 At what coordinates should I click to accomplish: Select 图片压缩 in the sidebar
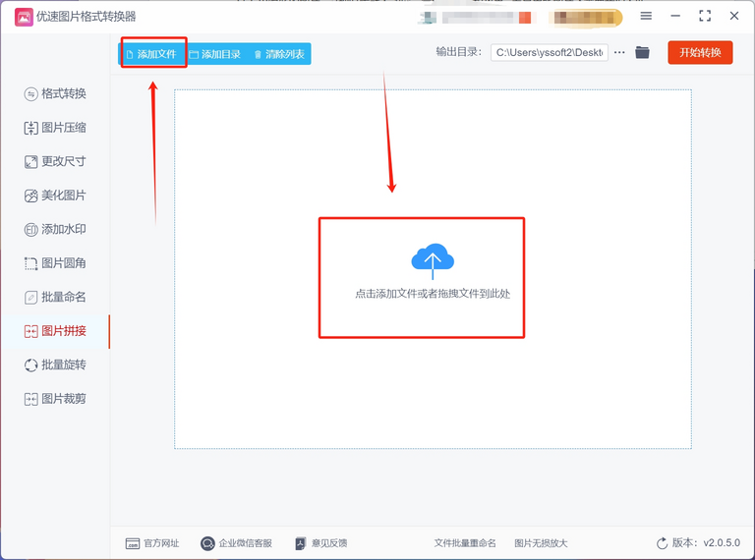click(x=55, y=128)
